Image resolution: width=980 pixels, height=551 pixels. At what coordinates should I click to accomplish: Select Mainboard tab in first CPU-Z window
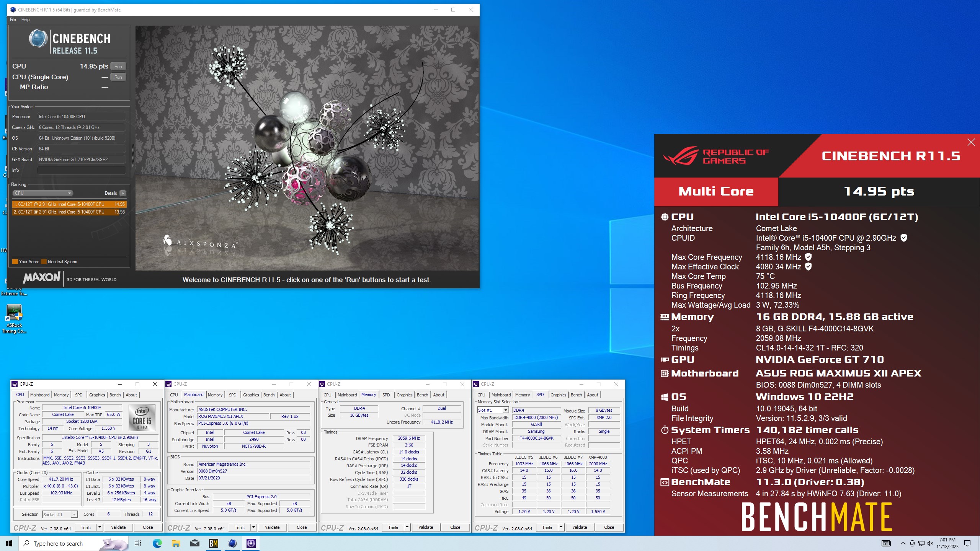[40, 395]
